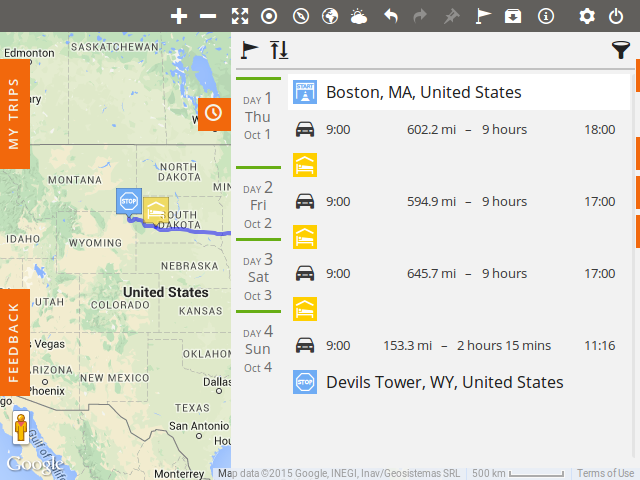Click the 594.9 mi distance on Day 2

point(431,201)
